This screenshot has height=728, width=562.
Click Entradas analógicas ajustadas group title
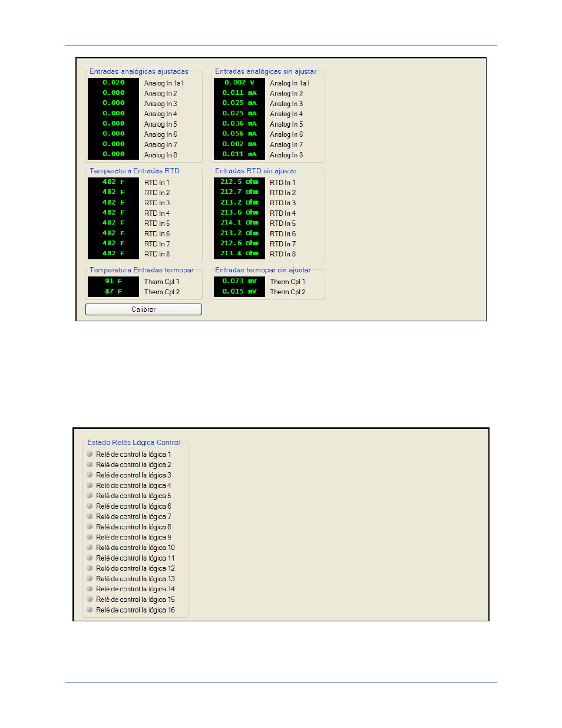click(x=139, y=71)
